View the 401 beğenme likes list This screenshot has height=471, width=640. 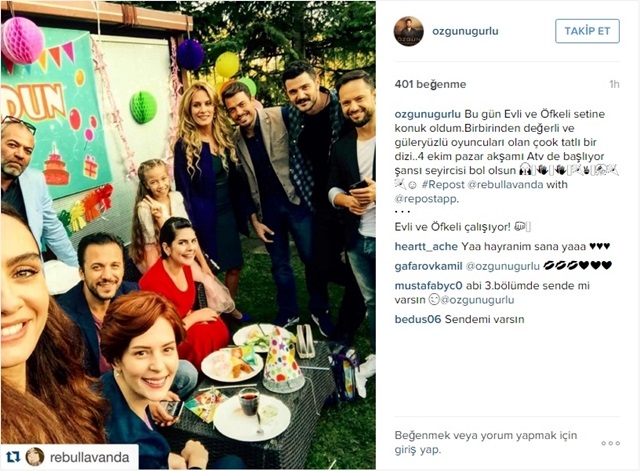(430, 84)
